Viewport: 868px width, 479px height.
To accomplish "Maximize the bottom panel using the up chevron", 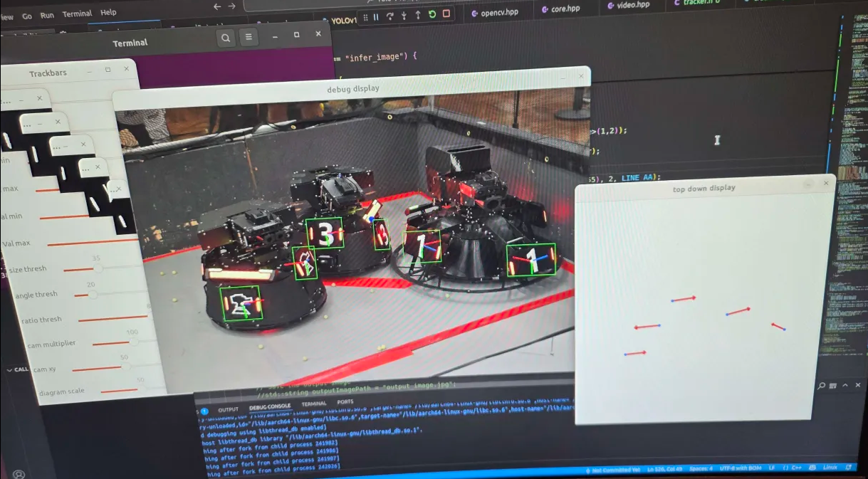I will (845, 385).
